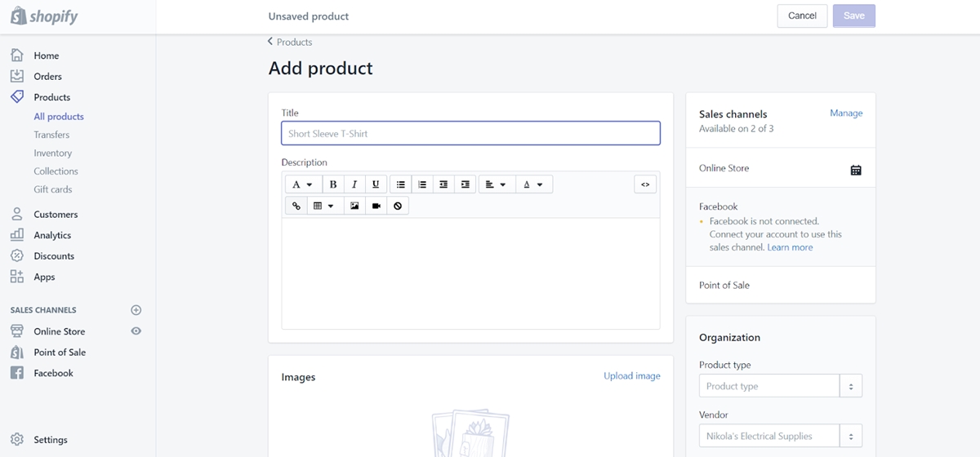Open the text color dropdown
Screen dimensions: 980x457
[534, 184]
